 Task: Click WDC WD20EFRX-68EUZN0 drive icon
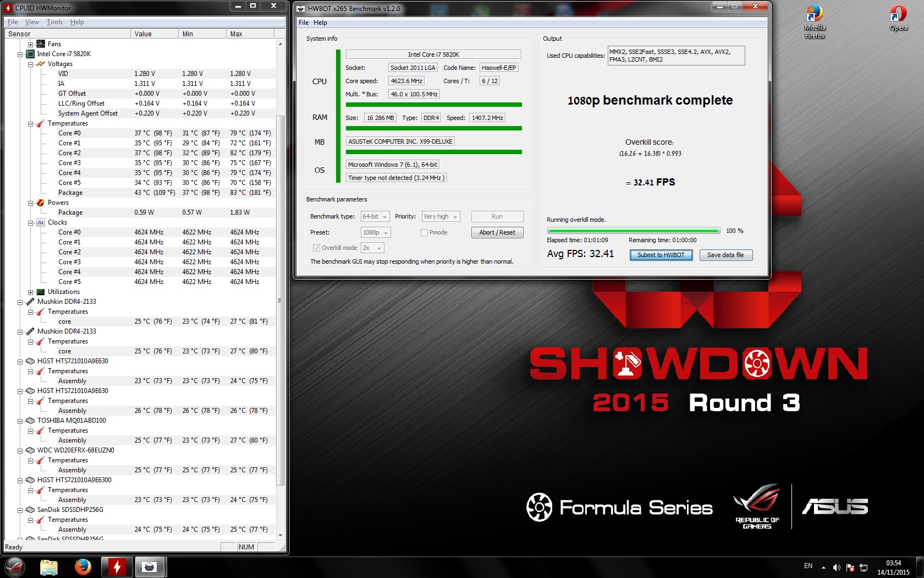click(x=30, y=450)
